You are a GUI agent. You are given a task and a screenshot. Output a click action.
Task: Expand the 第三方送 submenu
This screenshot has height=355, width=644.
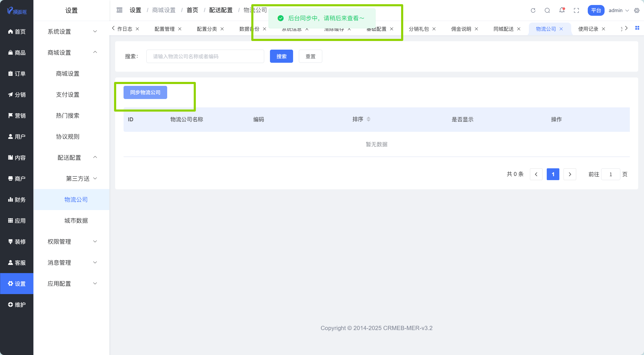pos(81,179)
